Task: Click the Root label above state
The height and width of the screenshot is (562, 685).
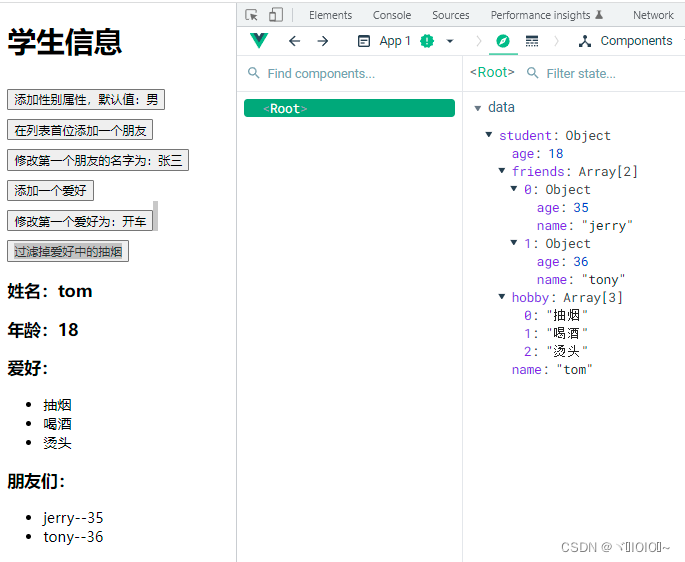Action: click(x=492, y=72)
